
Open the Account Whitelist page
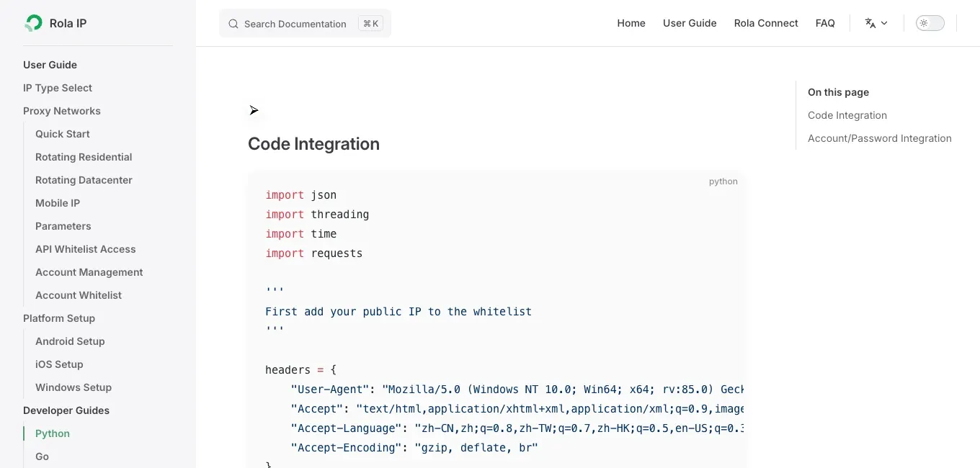point(79,295)
